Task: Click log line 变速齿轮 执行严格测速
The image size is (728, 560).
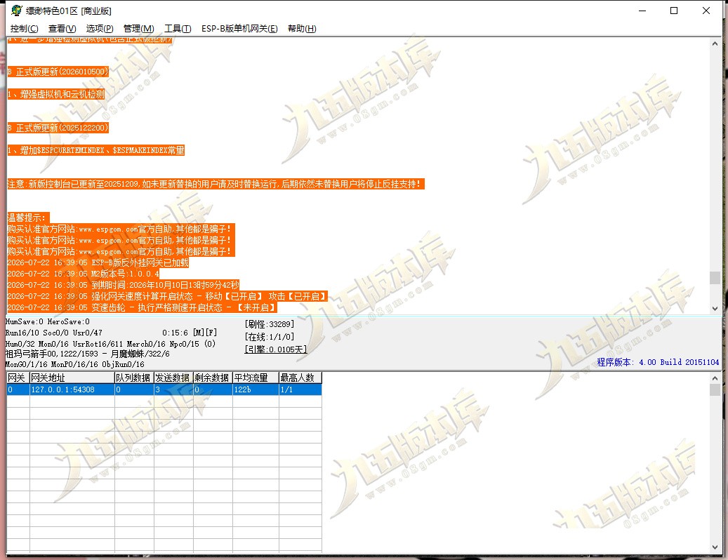Action: pos(142,307)
